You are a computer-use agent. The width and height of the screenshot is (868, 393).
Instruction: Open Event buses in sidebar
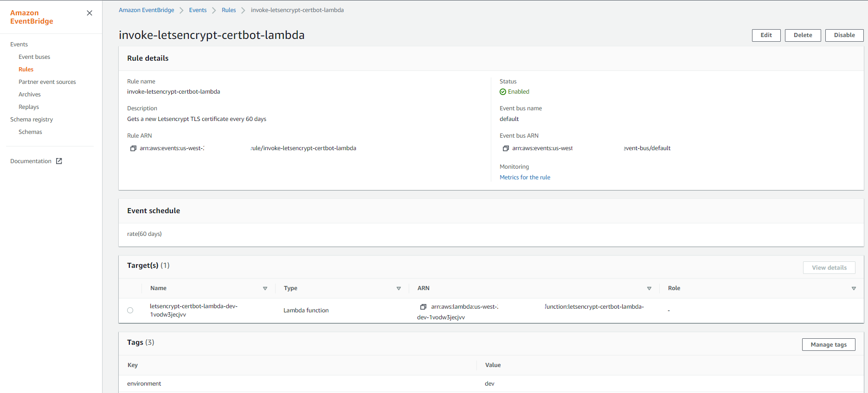pos(34,57)
